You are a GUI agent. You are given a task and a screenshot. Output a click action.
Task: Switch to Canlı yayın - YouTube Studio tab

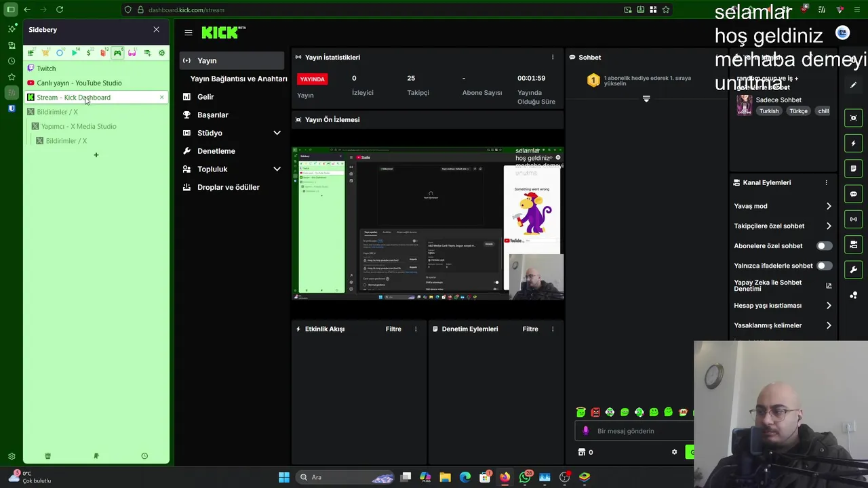[x=96, y=83]
